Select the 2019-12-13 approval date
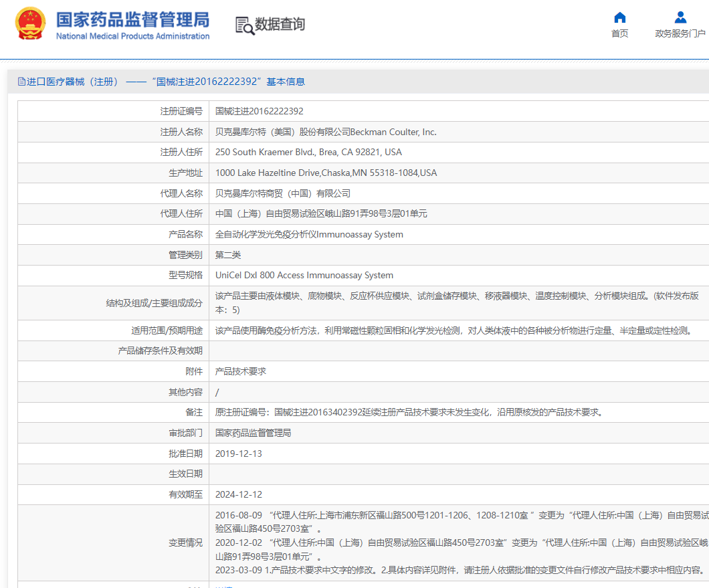 click(x=238, y=454)
